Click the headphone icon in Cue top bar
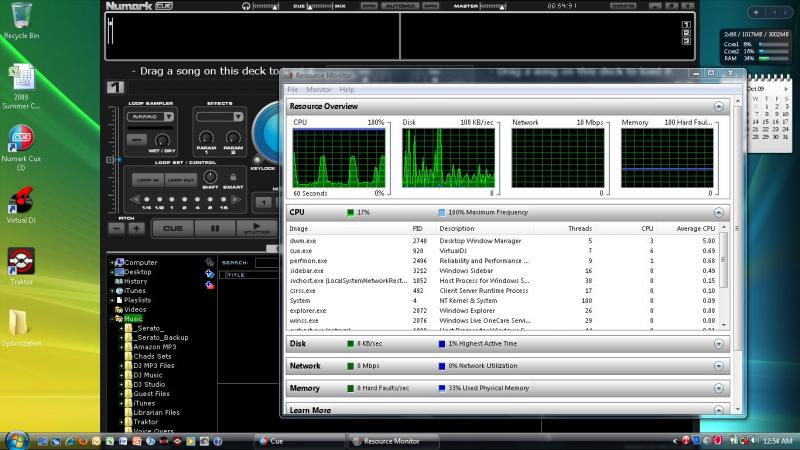The image size is (800, 450). pos(246,6)
